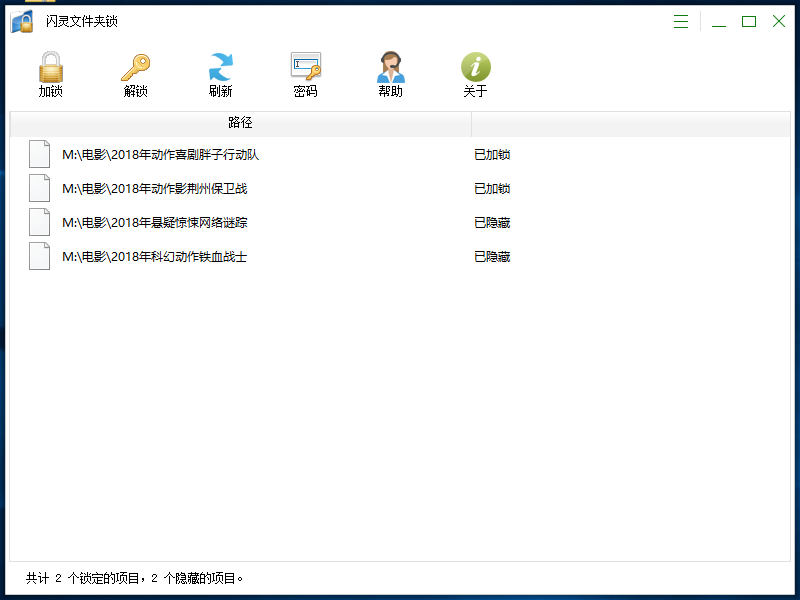Open the 关于 info icon

tap(475, 69)
